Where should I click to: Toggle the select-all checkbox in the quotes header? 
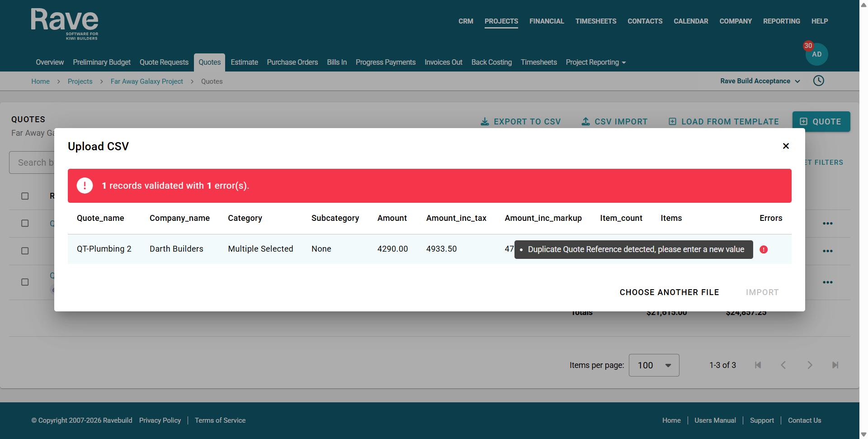[25, 196]
